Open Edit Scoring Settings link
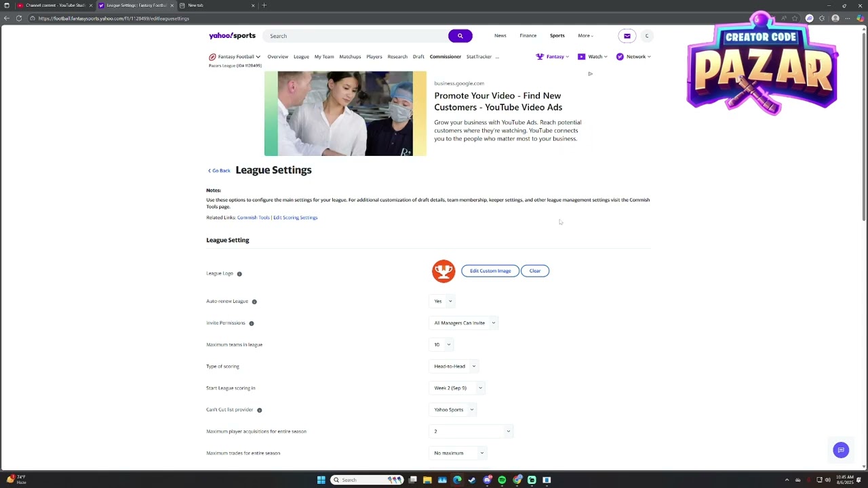This screenshot has height=488, width=868. point(295,218)
